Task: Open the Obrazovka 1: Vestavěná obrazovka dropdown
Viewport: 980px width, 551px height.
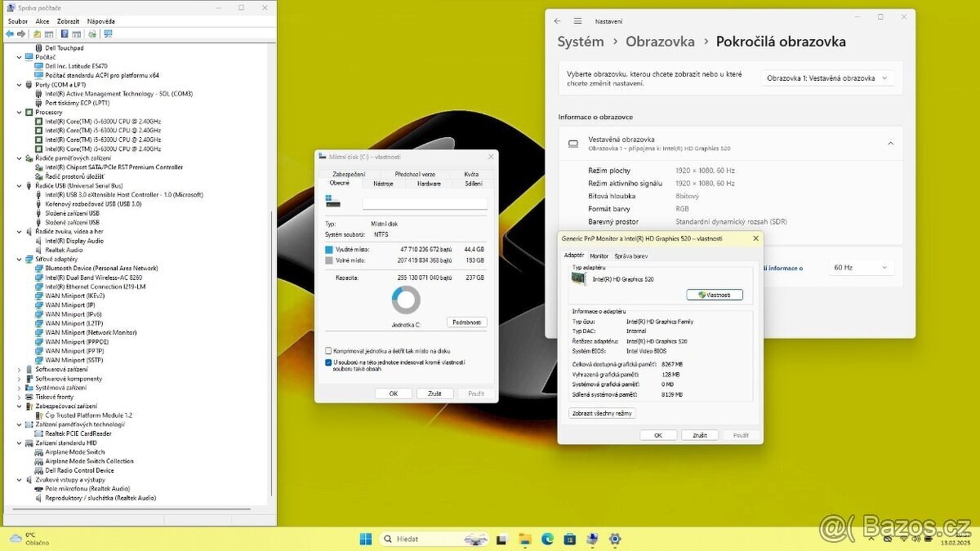Action: tap(828, 78)
